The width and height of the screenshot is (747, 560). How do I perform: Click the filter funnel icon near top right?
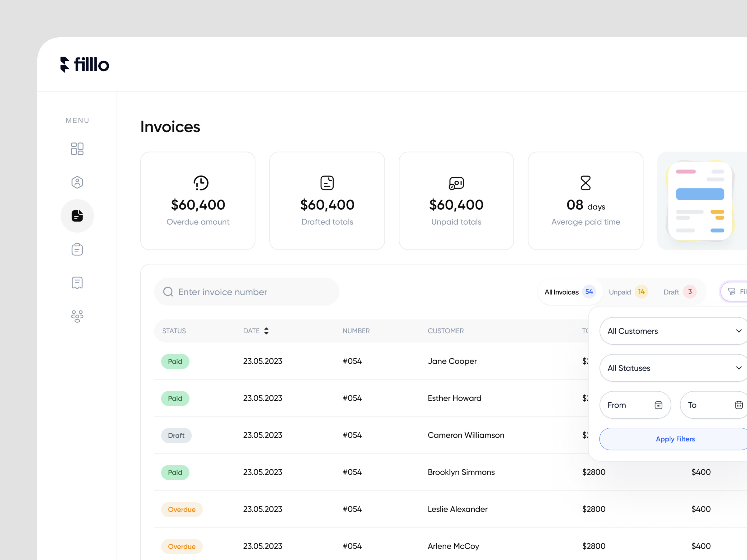(731, 292)
